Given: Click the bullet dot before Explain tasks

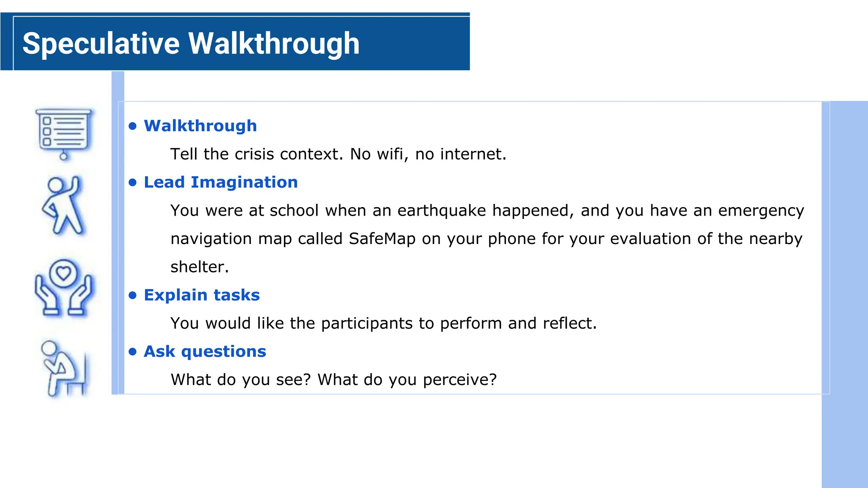Looking at the screenshot, I should (133, 295).
